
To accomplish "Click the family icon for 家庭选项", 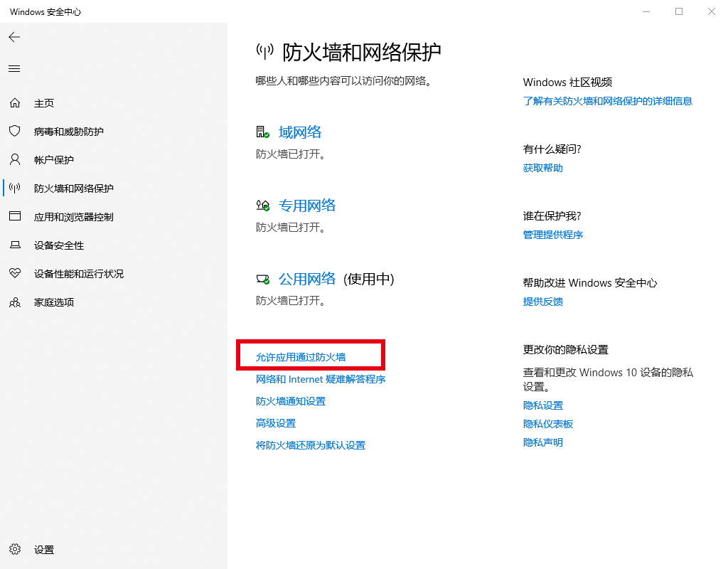I will point(15,302).
